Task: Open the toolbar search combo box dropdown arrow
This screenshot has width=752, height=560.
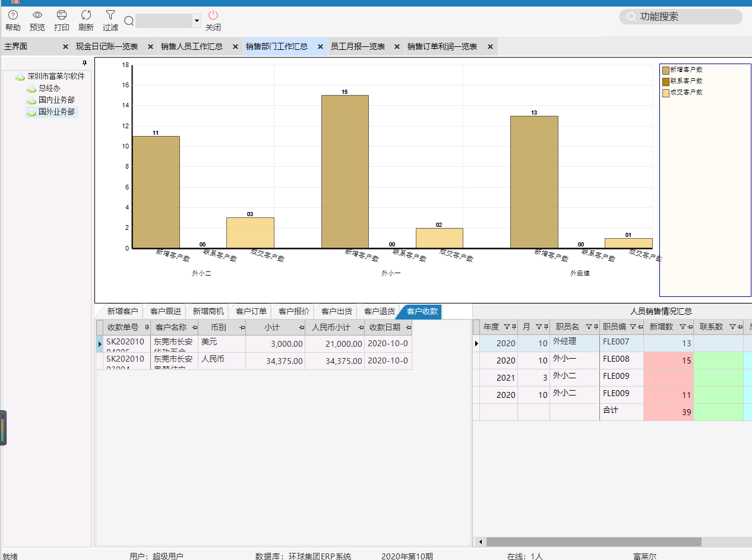Action: [197, 21]
